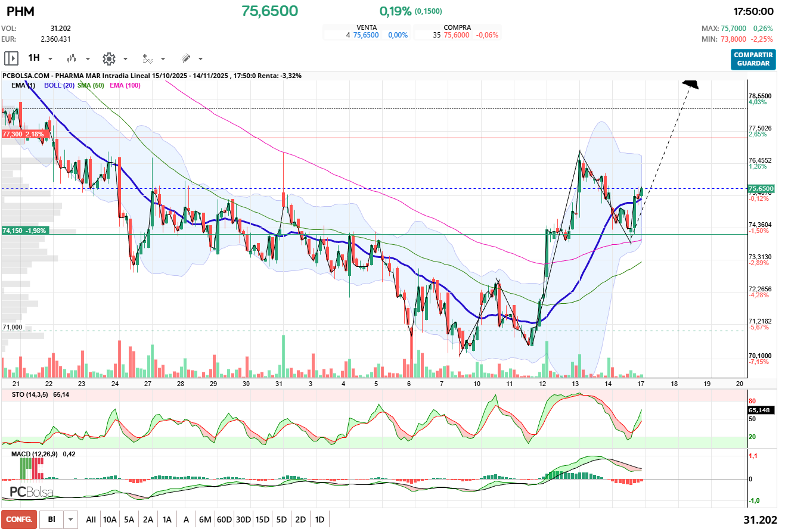Click the STO (14,3,5) indicator label
785x532 pixels.
point(31,394)
